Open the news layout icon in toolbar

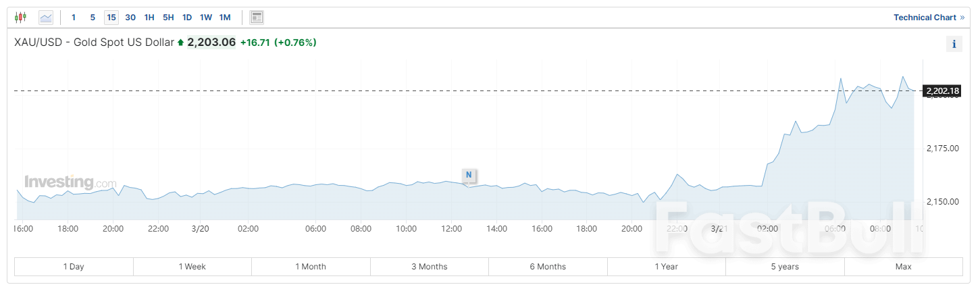click(257, 17)
